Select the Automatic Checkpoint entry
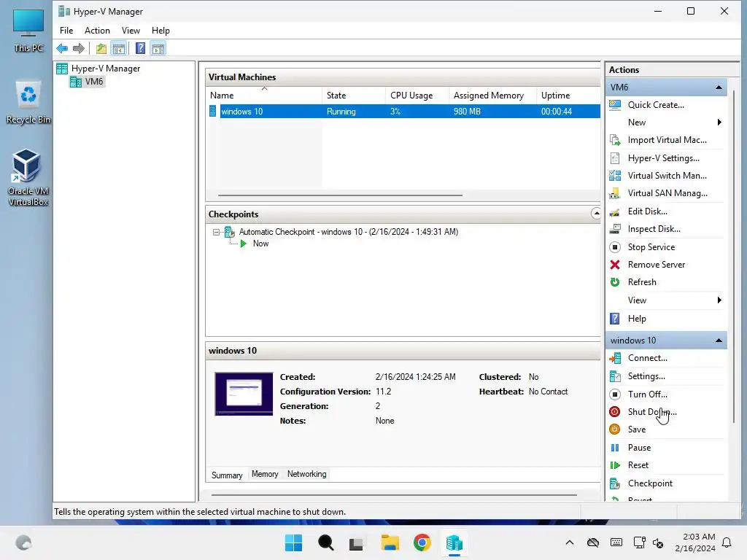Image resolution: width=747 pixels, height=560 pixels. click(348, 232)
